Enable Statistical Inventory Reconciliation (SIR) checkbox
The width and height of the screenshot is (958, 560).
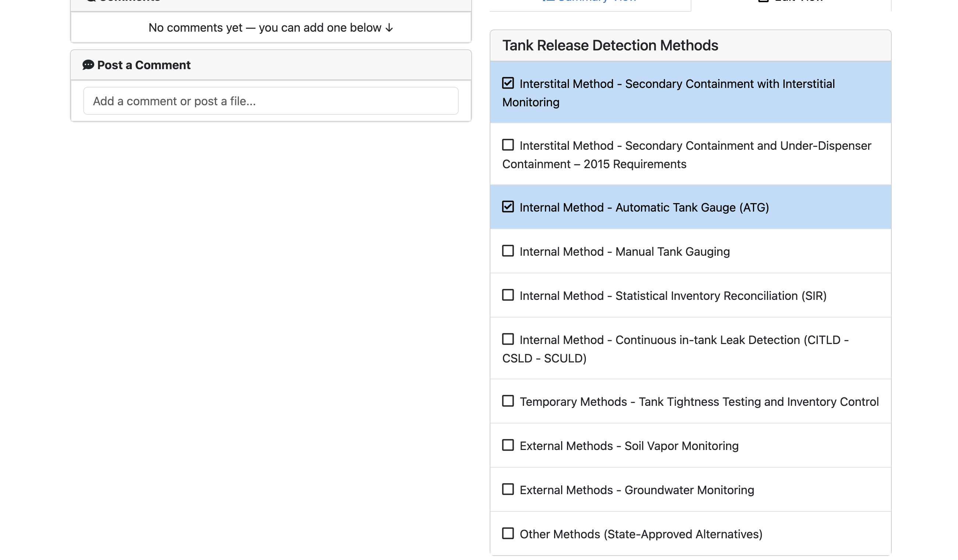[x=508, y=295]
